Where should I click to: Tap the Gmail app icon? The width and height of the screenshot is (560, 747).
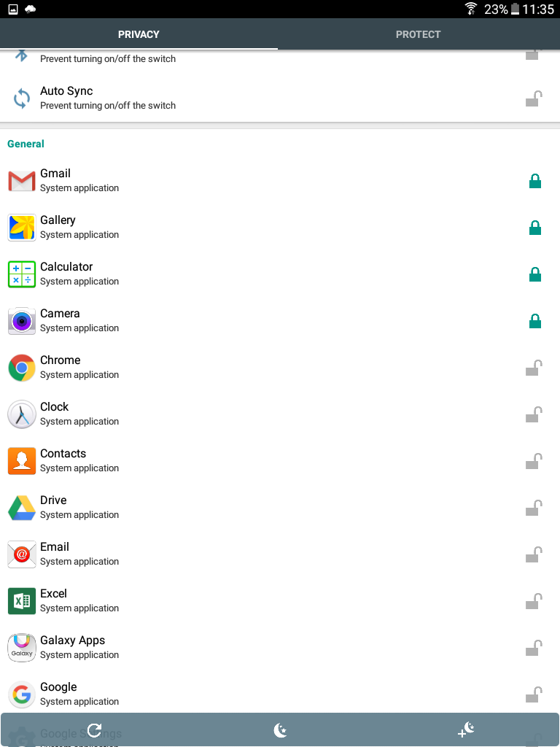coord(22,181)
